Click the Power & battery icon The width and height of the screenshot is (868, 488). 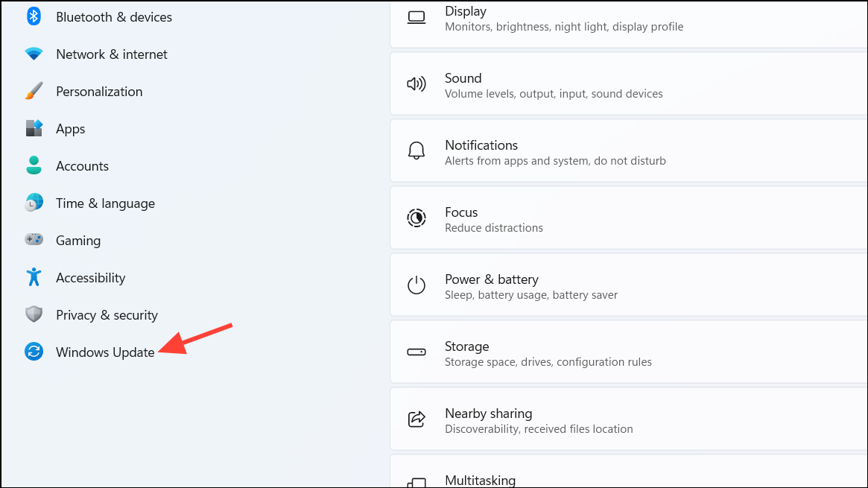[416, 284]
